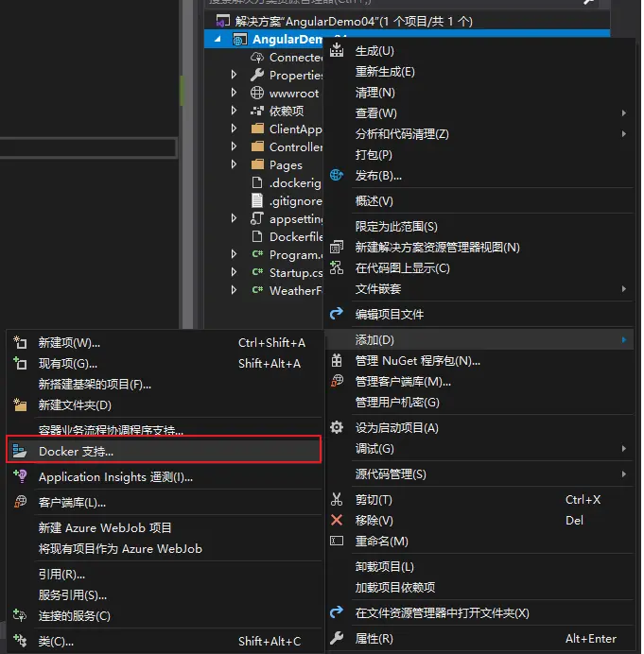Select Load Project Dependencies (加载项目依赖项) entry
Screen dimensions: 644x654
479,587
